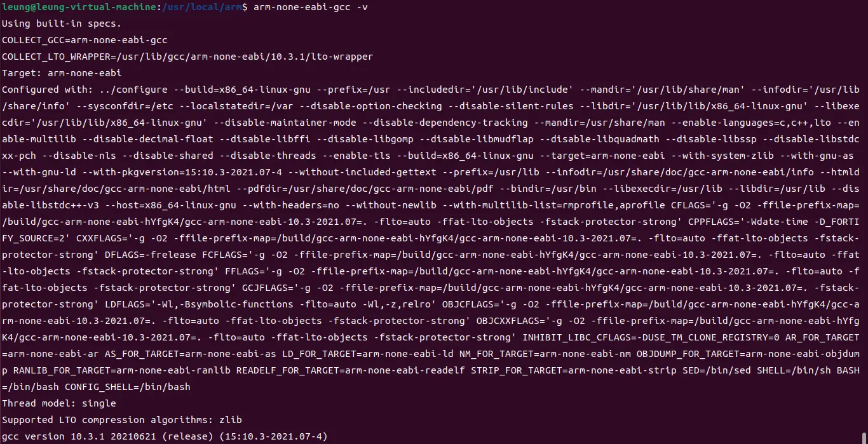Screen dimensions: 868x444
Task: Click the "Target: arm-none-eabi" line
Action: point(62,73)
